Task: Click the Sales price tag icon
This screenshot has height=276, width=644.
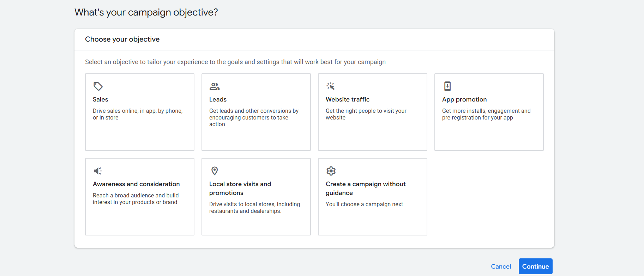Action: (x=98, y=86)
